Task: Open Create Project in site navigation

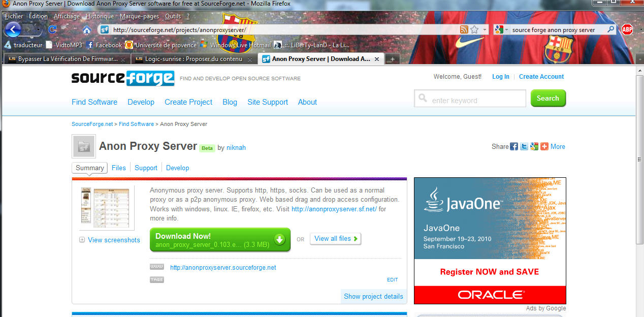Action: [x=188, y=102]
